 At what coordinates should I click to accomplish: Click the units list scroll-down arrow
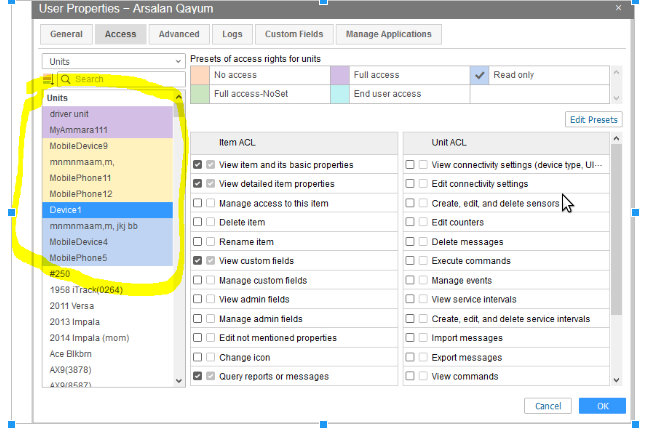tap(179, 379)
